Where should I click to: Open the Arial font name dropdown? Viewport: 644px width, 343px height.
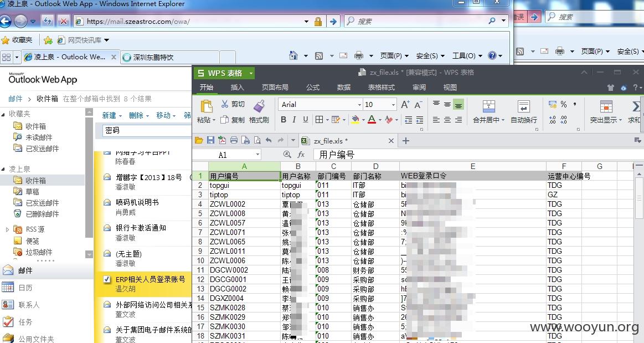(x=359, y=105)
